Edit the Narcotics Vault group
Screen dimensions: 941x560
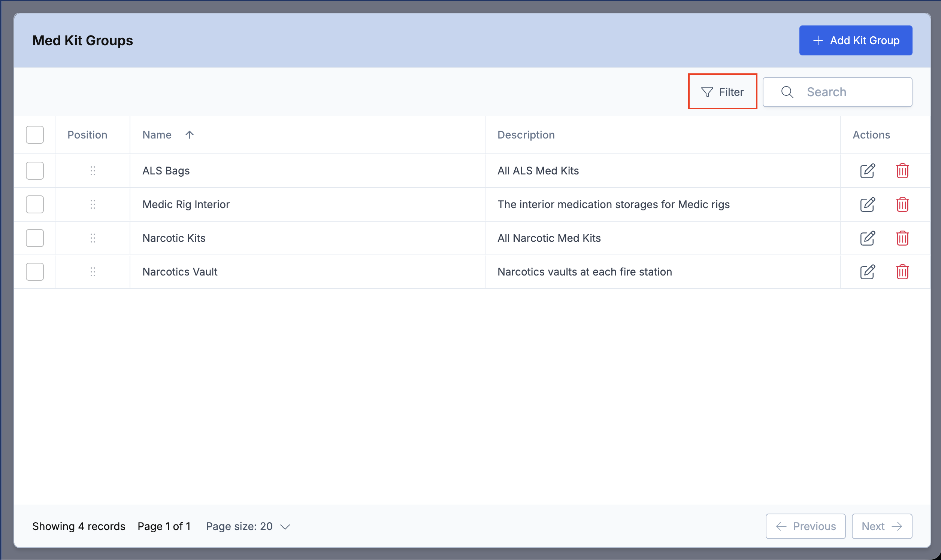pos(867,272)
